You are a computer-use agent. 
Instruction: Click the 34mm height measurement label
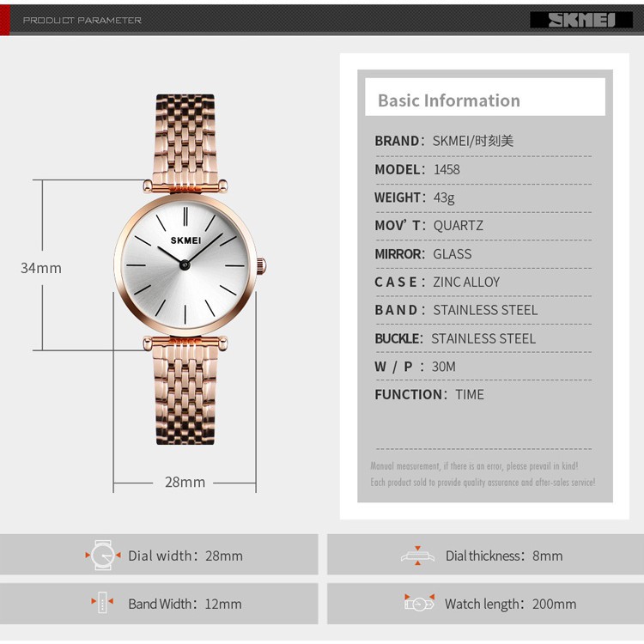(41, 268)
